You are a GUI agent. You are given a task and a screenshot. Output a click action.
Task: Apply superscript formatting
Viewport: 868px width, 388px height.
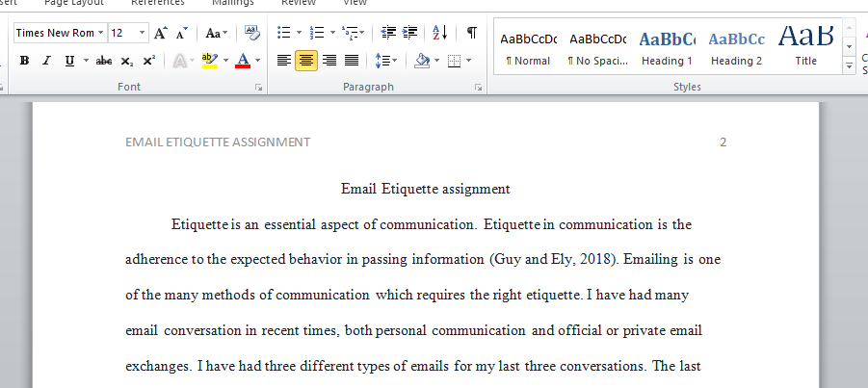[x=149, y=61]
